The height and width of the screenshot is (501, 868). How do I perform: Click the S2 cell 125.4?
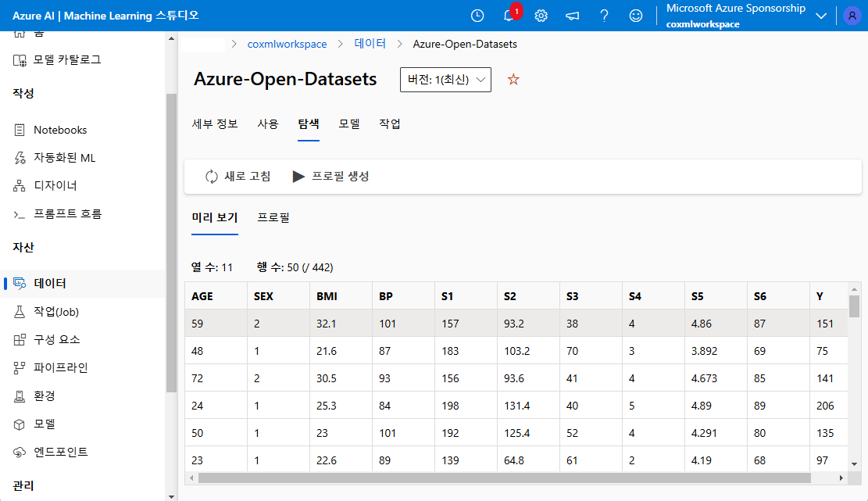click(529, 433)
